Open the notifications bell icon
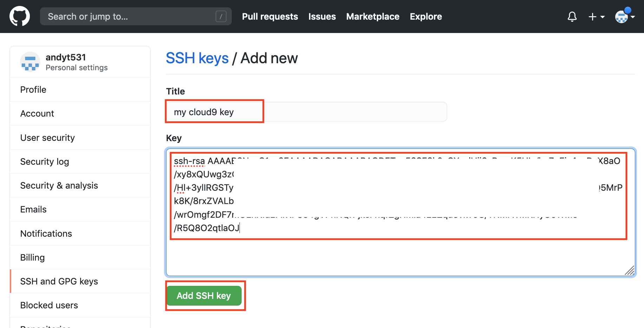Viewport: 644px width, 328px height. click(x=572, y=17)
